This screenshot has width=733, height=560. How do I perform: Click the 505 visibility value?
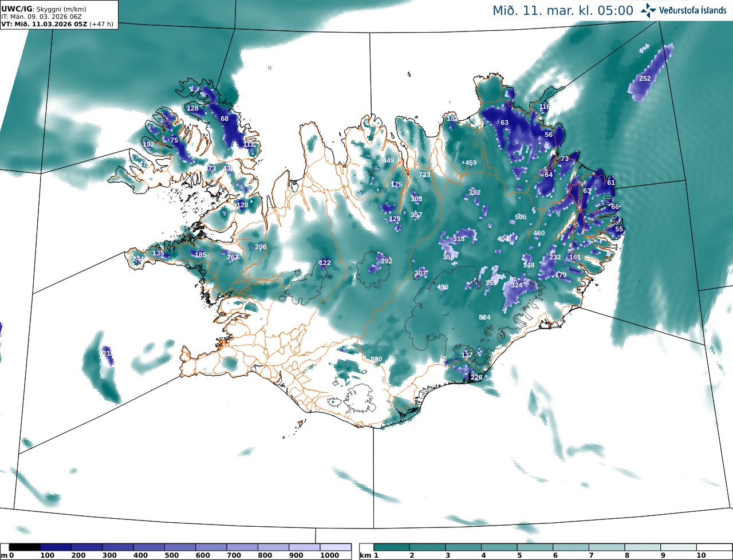pos(521,217)
